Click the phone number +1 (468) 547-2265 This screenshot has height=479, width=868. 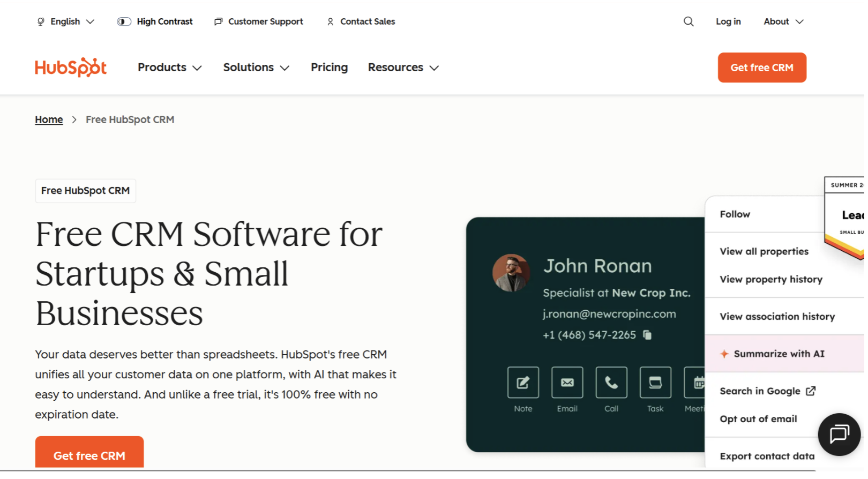pyautogui.click(x=589, y=335)
